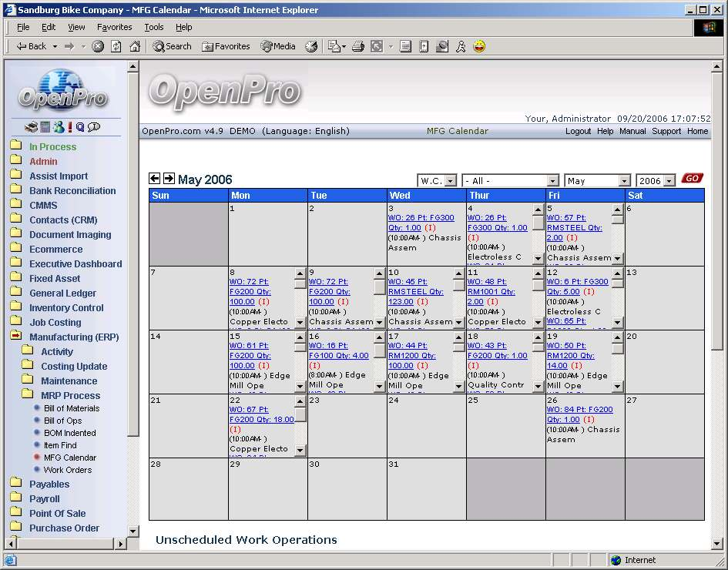Click the printer icon in sidebar toolbar

[31, 127]
